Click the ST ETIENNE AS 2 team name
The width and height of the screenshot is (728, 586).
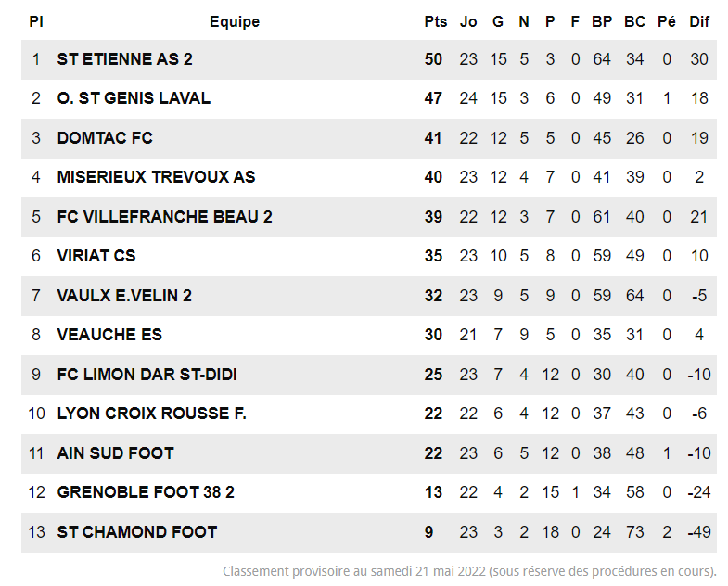[x=125, y=59]
